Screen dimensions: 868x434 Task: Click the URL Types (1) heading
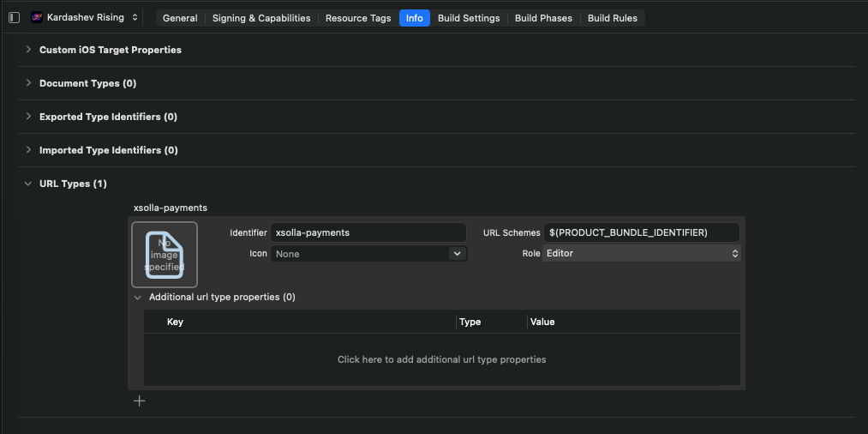pos(73,184)
